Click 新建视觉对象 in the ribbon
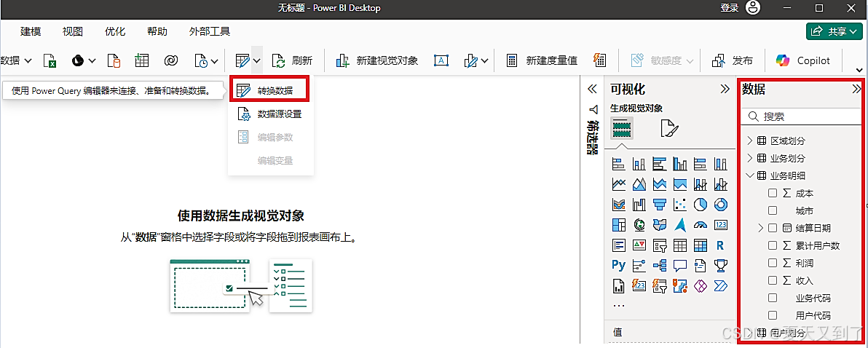This screenshot has width=868, height=348. pyautogui.click(x=376, y=61)
